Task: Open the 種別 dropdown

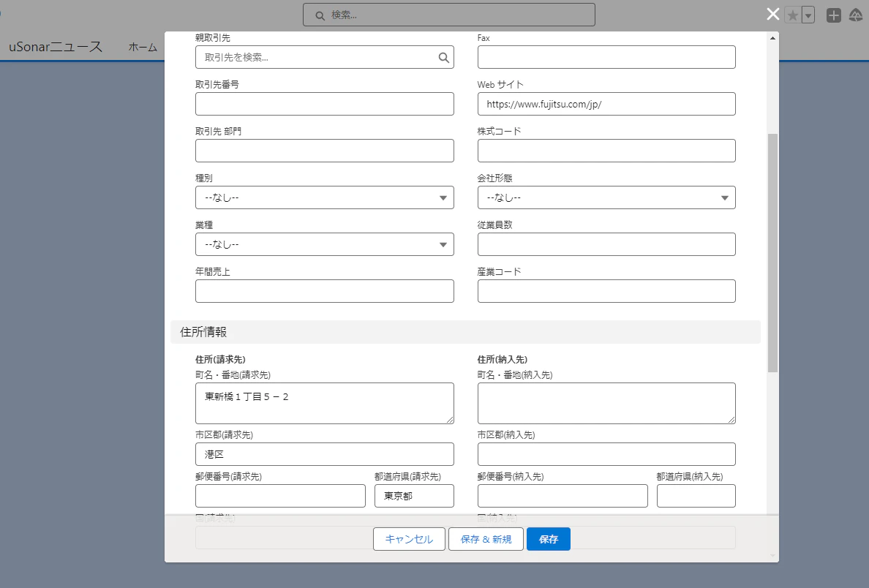Action: (x=325, y=198)
